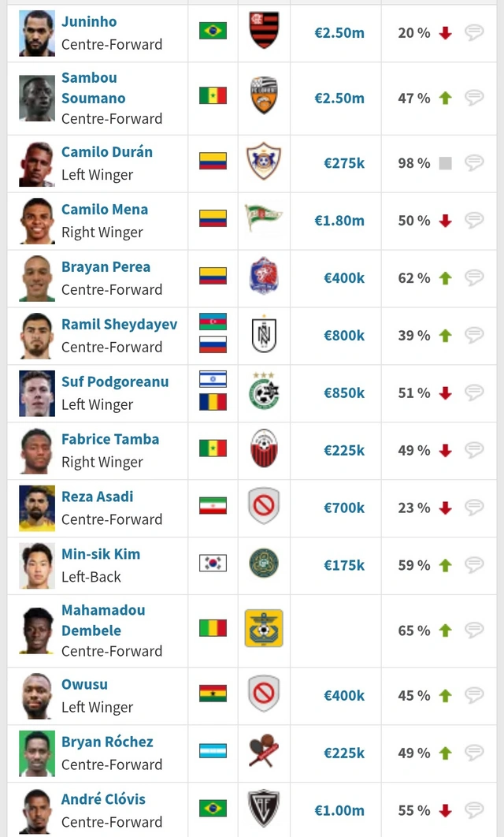
Task: Click Owusu's player photo thumbnail
Action: [37, 696]
